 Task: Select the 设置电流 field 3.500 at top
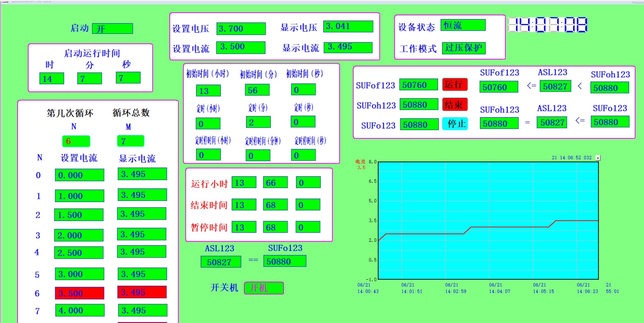pos(241,47)
